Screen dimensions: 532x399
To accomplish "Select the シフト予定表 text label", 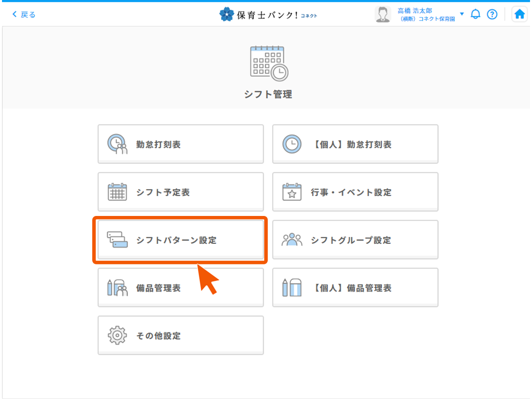I will pos(163,193).
